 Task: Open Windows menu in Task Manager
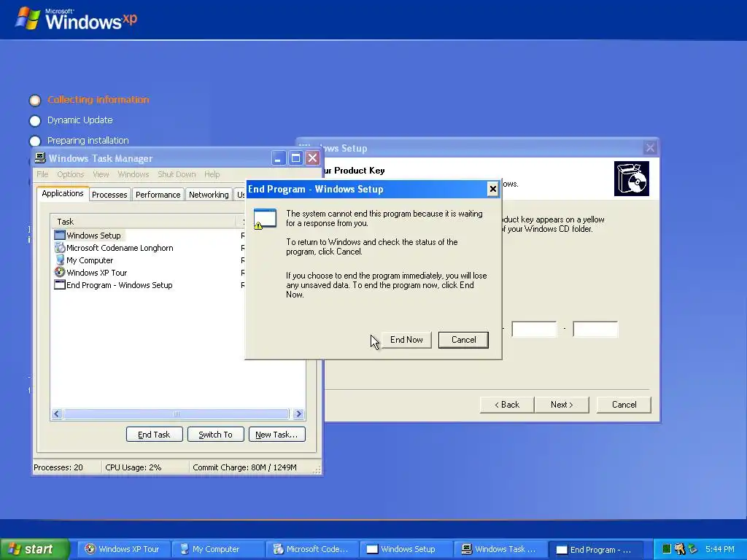(x=133, y=174)
